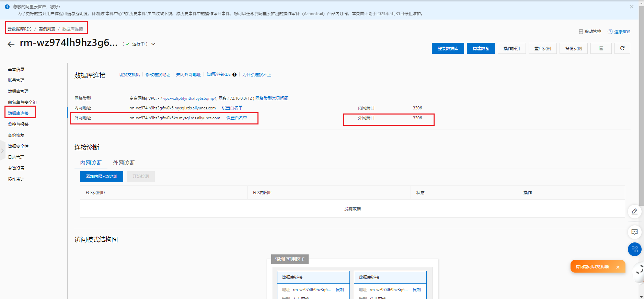Click the info icon in the notice banner
This screenshot has width=644, height=299.
7,7
